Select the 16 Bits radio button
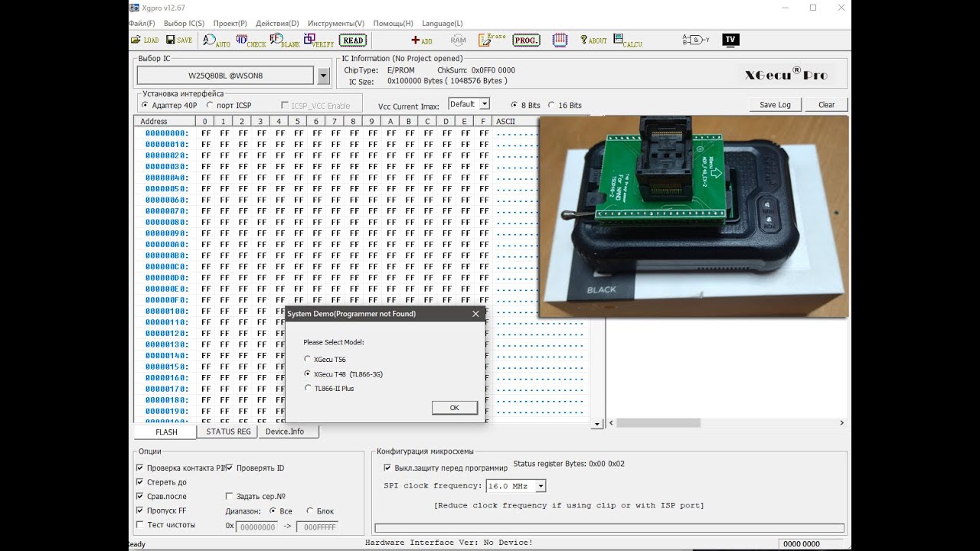Viewport: 980px width, 551px height. pos(551,106)
